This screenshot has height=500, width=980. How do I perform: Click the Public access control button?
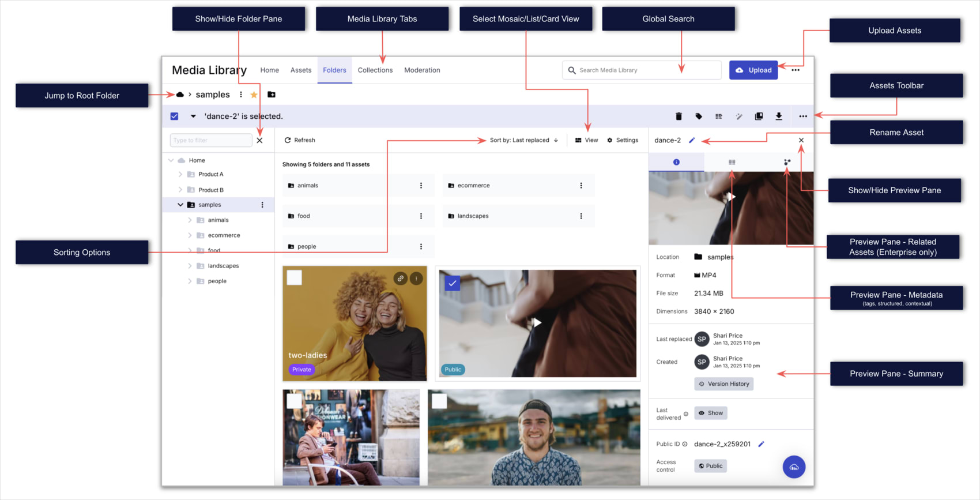[710, 466]
